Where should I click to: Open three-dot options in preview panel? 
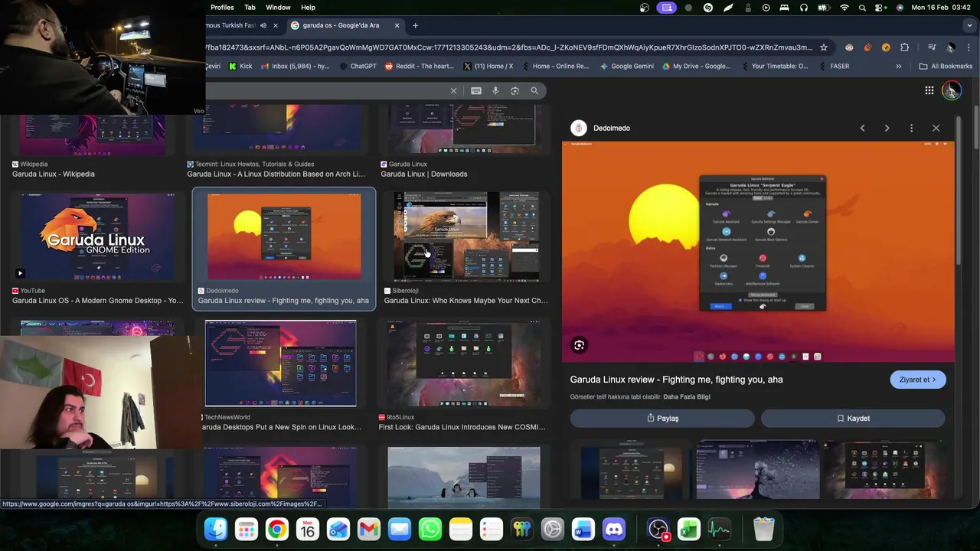click(x=911, y=129)
